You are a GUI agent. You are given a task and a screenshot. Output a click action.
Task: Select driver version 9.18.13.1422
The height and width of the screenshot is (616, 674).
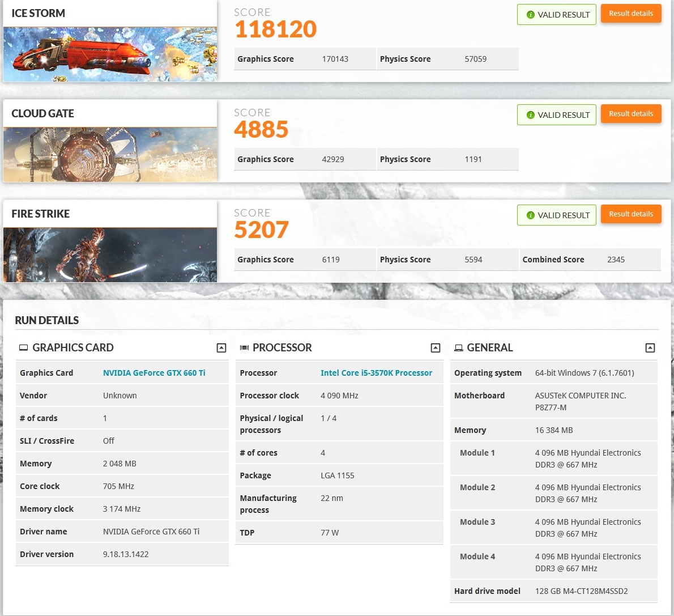point(126,554)
